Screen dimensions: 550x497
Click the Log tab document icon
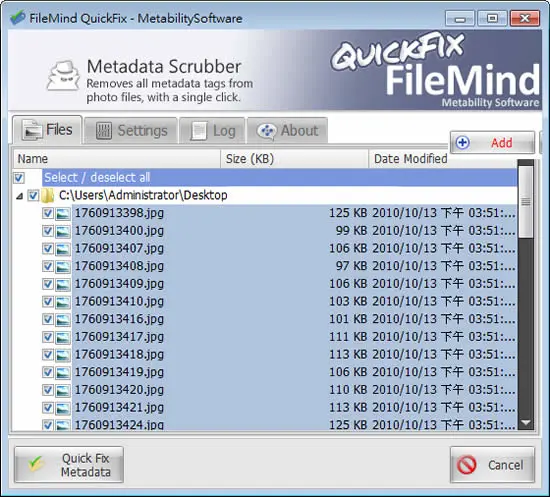pos(199,132)
